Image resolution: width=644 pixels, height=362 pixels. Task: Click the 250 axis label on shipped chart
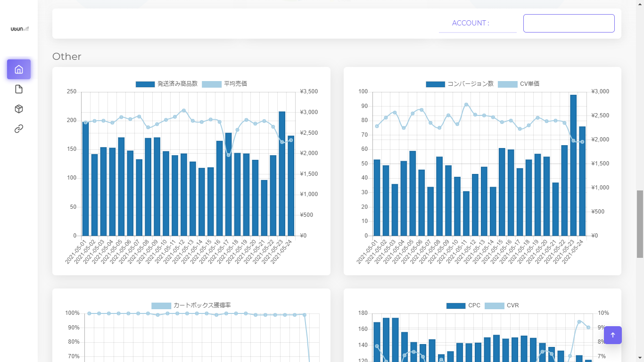tap(71, 91)
